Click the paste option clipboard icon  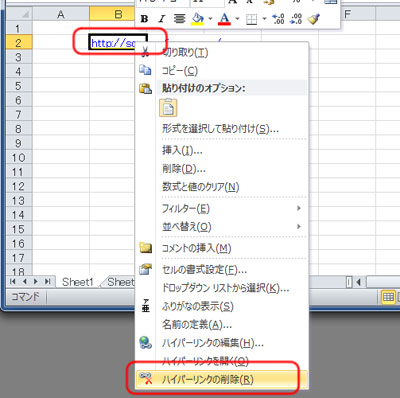(168, 108)
